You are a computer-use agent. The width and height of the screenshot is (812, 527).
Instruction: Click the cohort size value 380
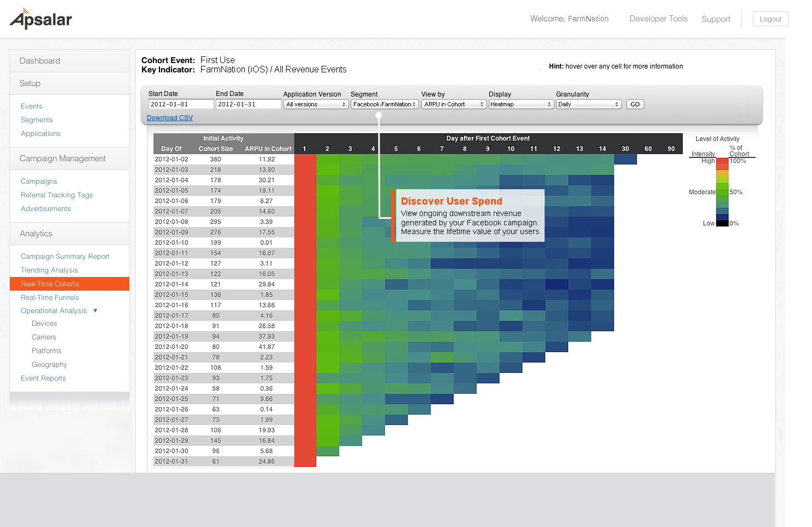tap(216, 160)
